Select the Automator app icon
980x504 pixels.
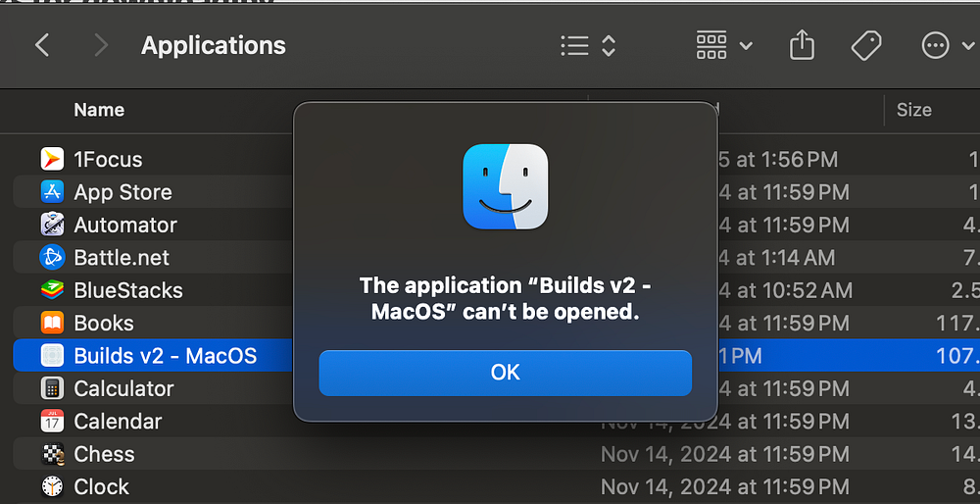click(52, 225)
